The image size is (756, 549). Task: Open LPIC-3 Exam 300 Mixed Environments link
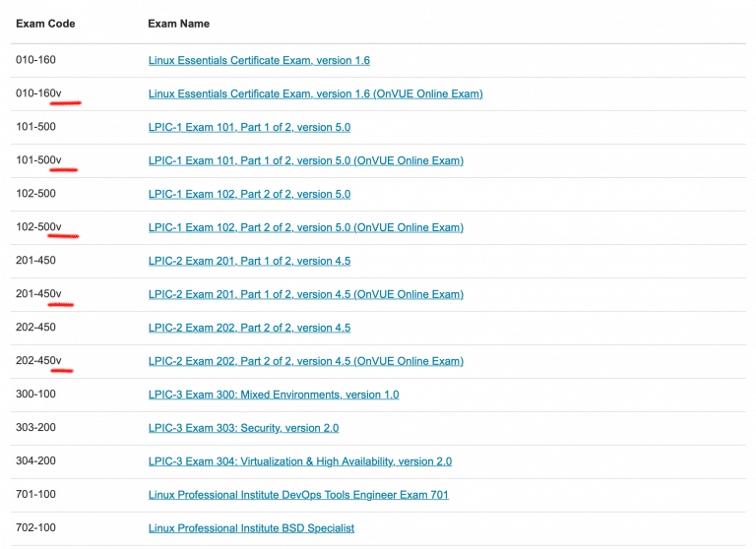[274, 396]
